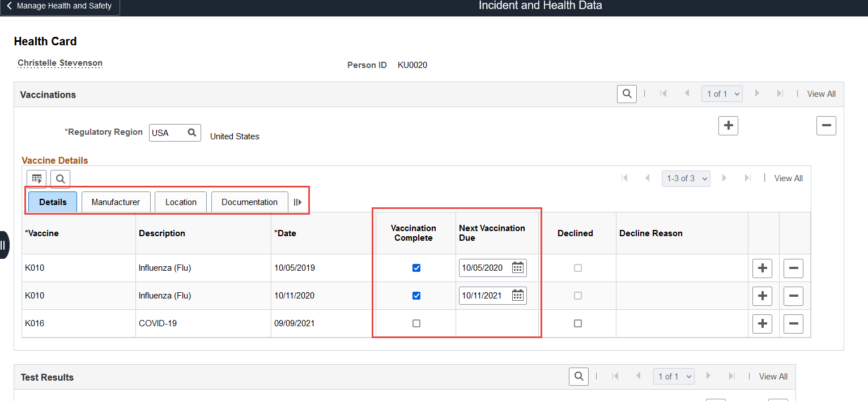868x401 pixels.
Task: Switch to the Documentation tab
Action: (249, 202)
